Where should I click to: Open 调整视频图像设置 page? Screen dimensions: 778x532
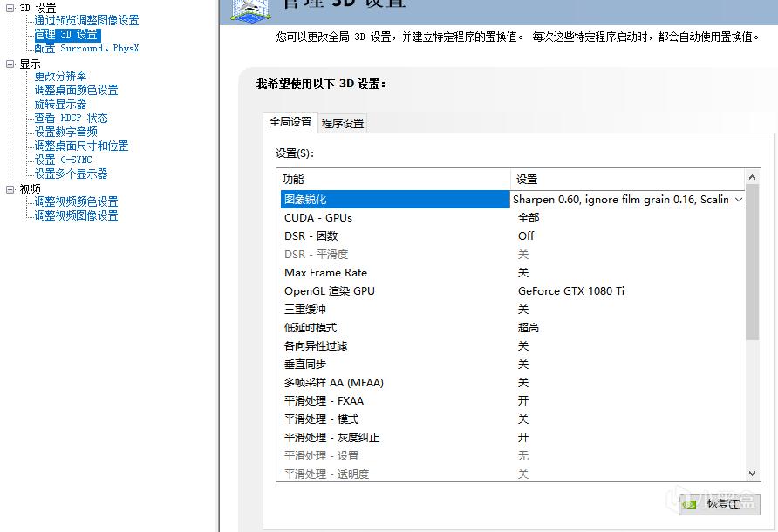click(76, 215)
